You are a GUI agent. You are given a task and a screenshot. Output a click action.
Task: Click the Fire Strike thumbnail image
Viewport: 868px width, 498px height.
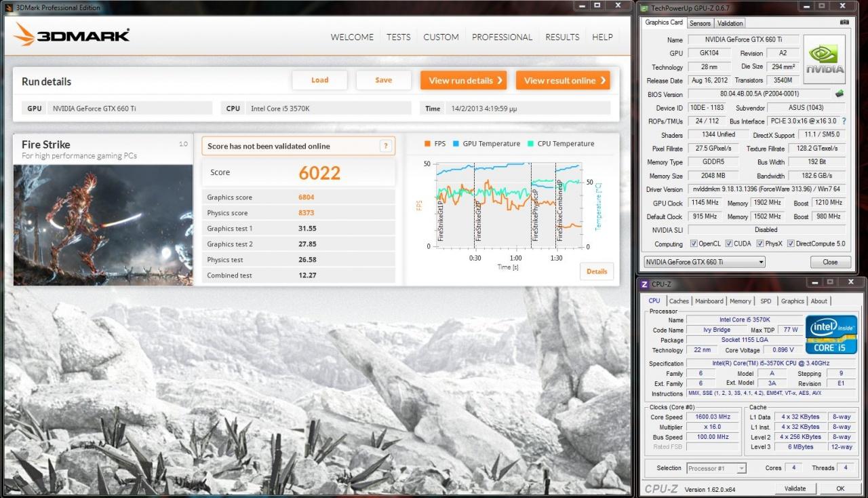[103, 225]
